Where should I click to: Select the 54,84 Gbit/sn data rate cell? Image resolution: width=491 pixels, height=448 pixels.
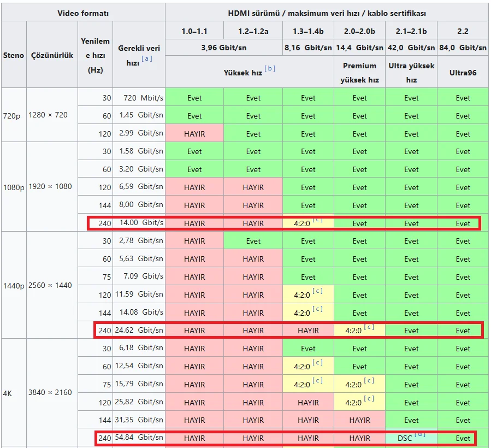(x=139, y=438)
